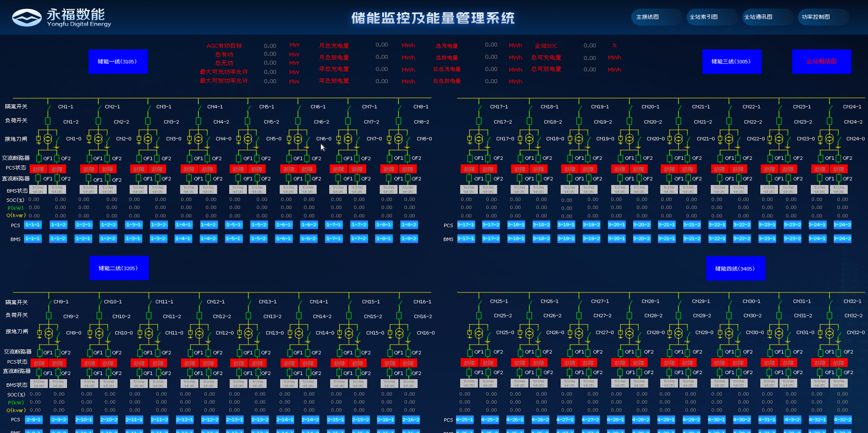Click the transformer symbol in the CN25 branch

click(479, 333)
